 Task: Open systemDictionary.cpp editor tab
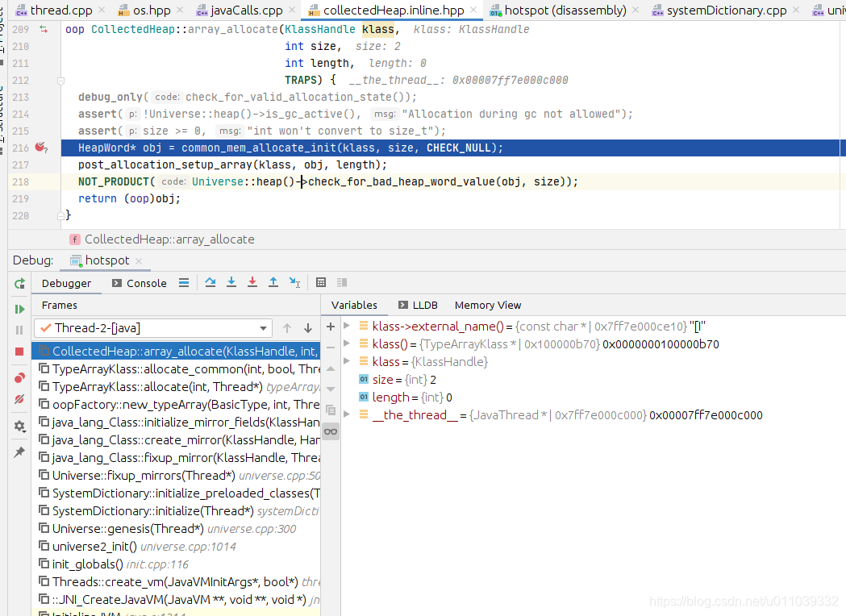tap(719, 10)
